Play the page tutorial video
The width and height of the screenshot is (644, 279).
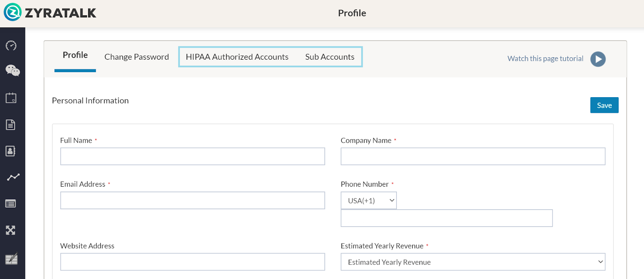[598, 59]
